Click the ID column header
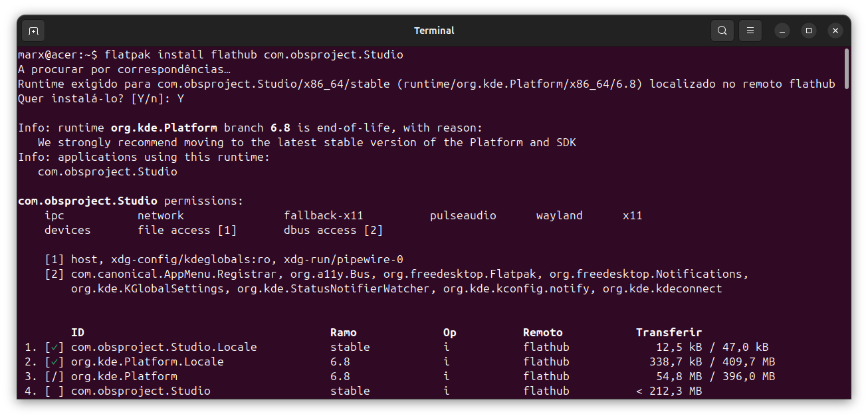Screen dimensions: 868x418 (78, 332)
